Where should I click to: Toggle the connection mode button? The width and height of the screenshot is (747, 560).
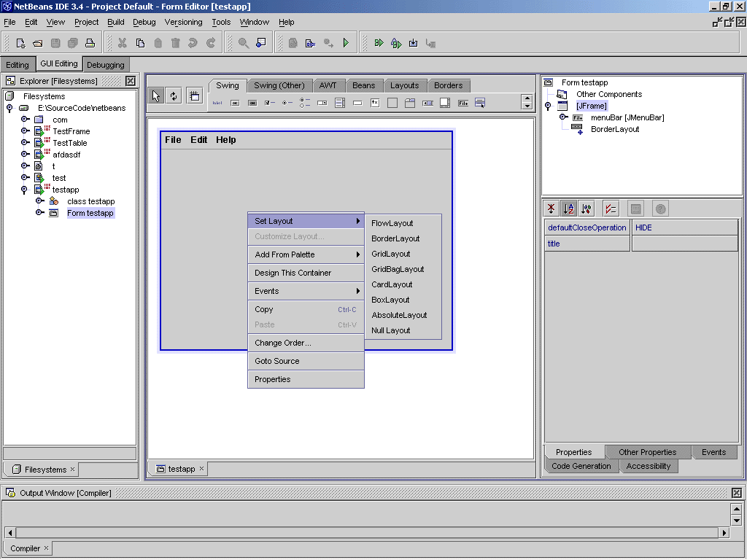pos(174,96)
